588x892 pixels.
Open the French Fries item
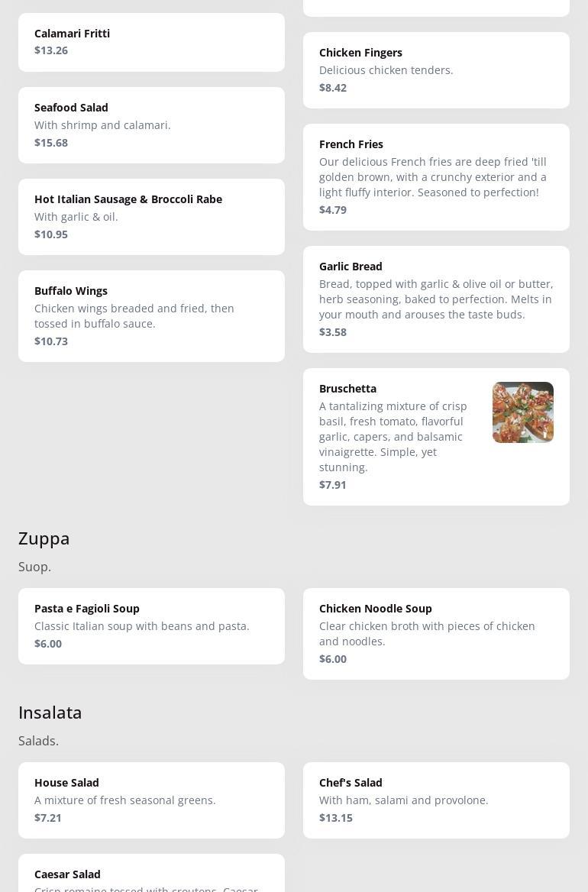[x=436, y=176]
